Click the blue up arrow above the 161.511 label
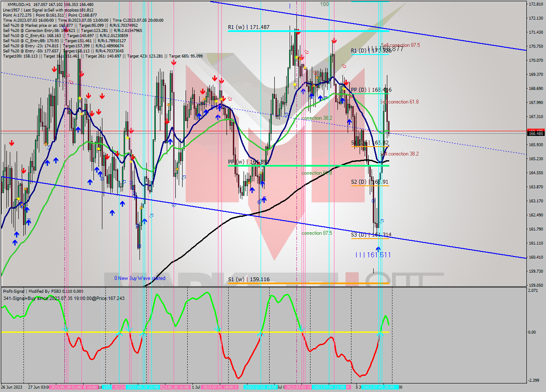Image resolution: width=546 pixels, height=392 pixels. (378, 249)
